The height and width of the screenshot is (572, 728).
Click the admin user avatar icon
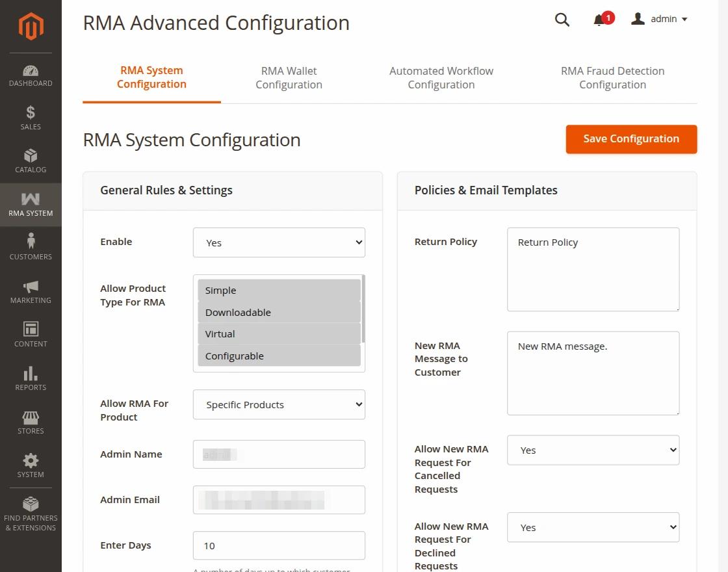(638, 19)
